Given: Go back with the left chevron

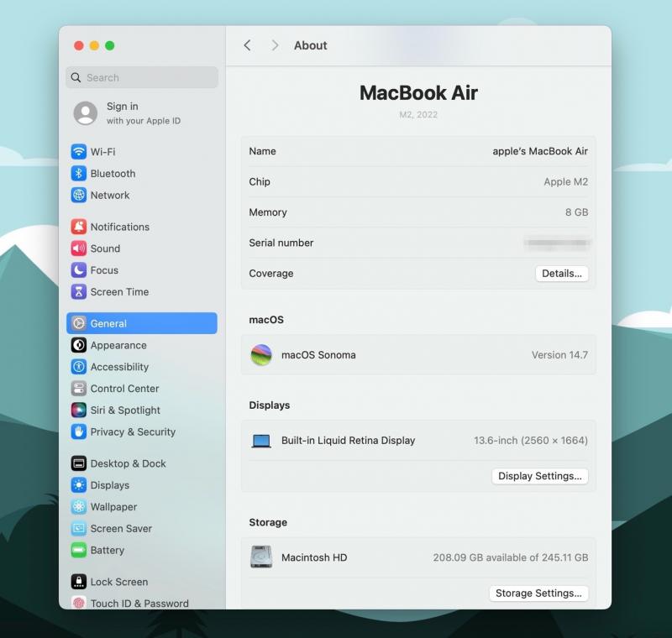Looking at the screenshot, I should [x=247, y=45].
